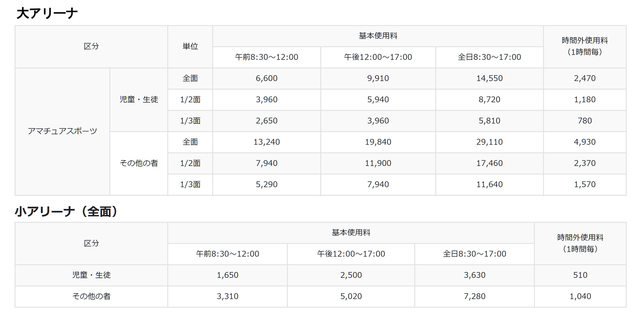Click the 780 overtime fee cell
The image size is (644, 320).
coord(584,121)
